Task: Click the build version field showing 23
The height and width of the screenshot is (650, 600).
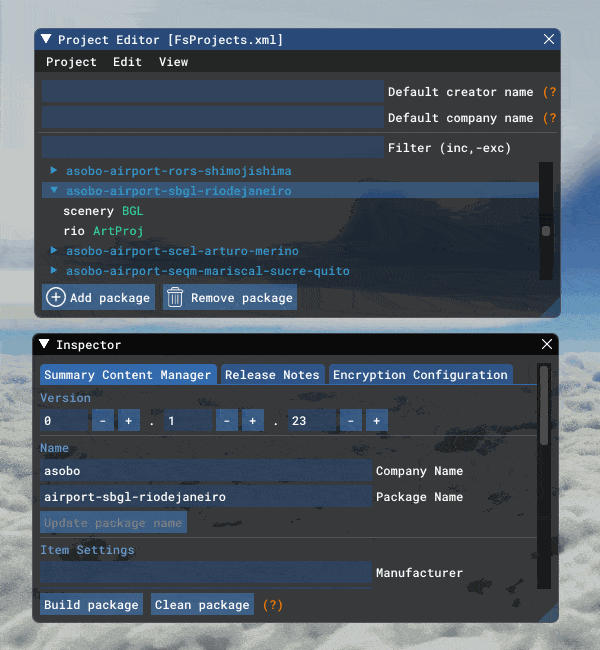Action: (x=312, y=421)
